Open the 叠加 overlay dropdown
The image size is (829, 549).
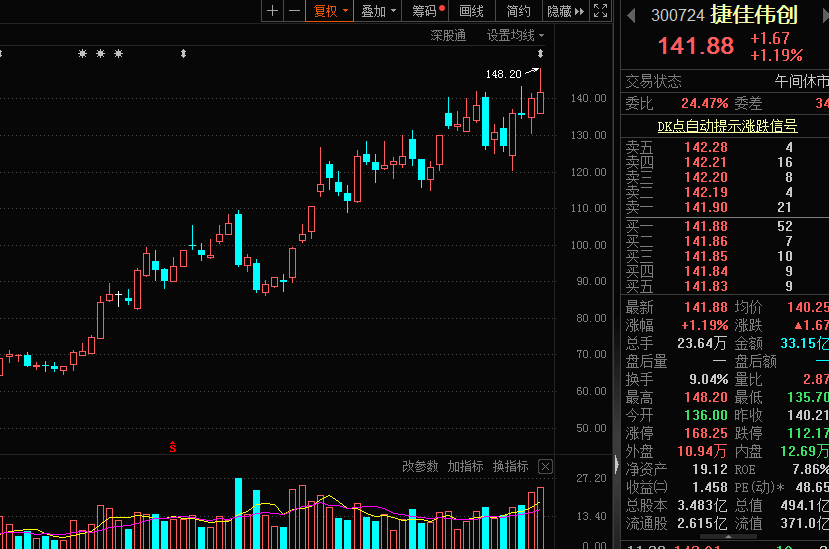click(x=378, y=11)
